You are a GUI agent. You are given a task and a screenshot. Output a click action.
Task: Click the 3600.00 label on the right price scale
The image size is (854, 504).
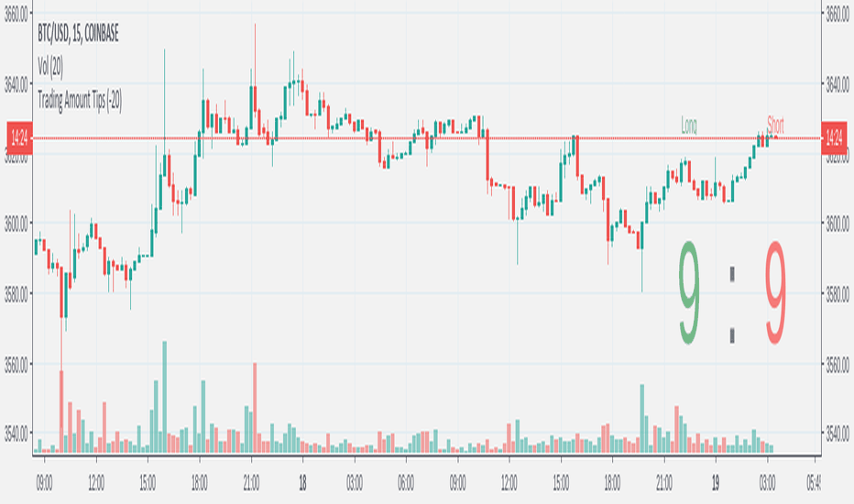tap(838, 224)
